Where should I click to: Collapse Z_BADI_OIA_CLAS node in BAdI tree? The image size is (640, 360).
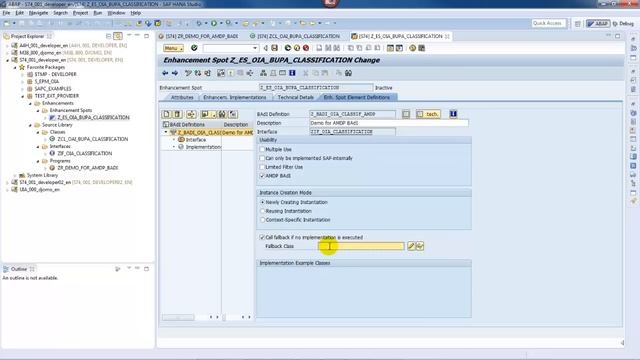click(166, 132)
